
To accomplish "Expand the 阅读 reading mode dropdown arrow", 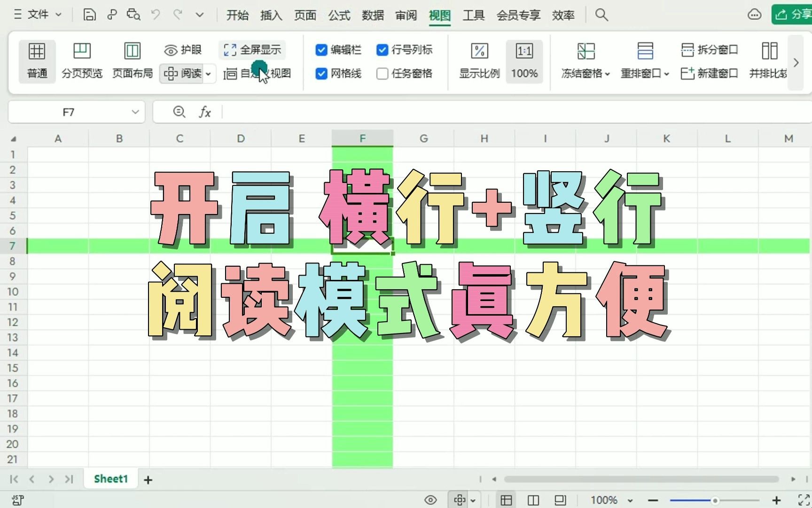I will tap(208, 74).
